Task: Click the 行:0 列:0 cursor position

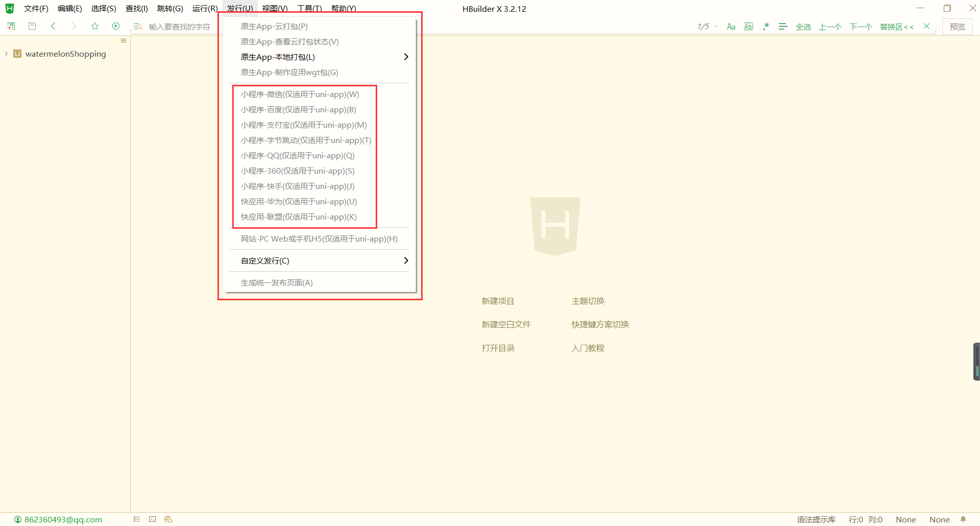Action: click(x=866, y=519)
